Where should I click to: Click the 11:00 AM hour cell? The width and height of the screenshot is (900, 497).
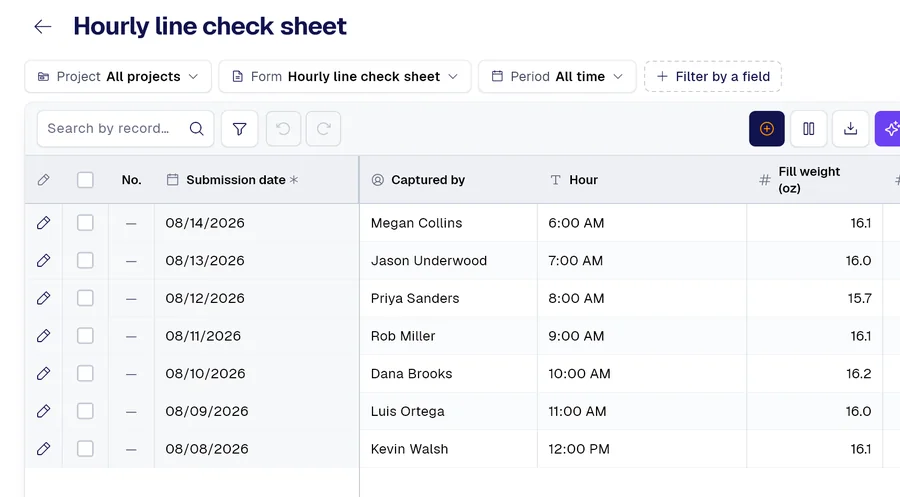[642, 411]
